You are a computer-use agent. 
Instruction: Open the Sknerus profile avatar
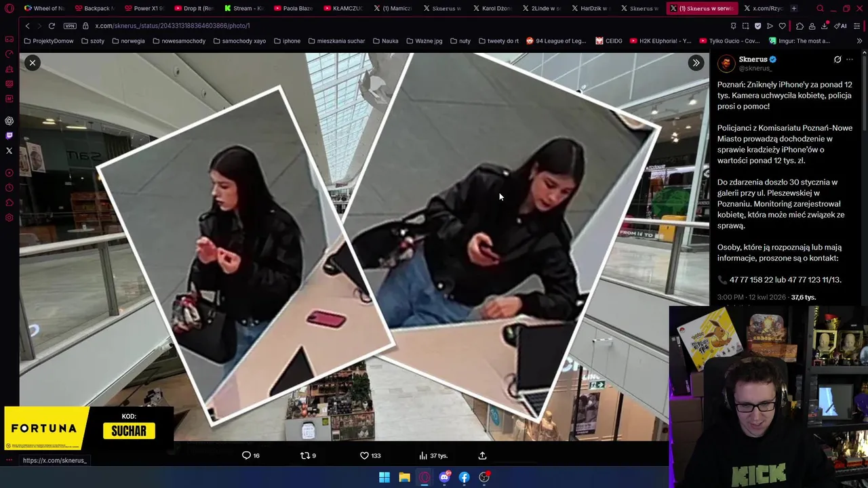tap(726, 64)
